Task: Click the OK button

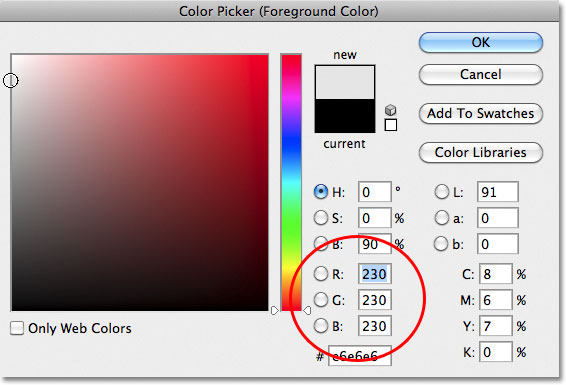Action: point(481,42)
